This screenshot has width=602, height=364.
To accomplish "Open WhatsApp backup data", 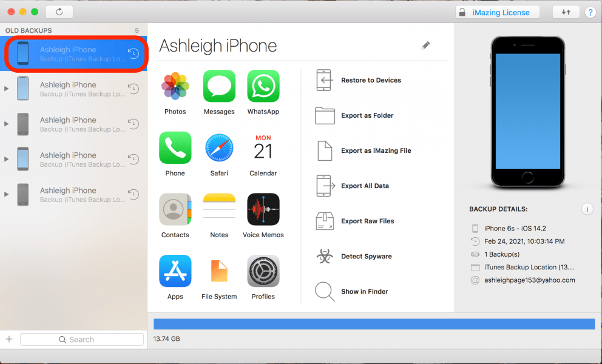I will 263,87.
